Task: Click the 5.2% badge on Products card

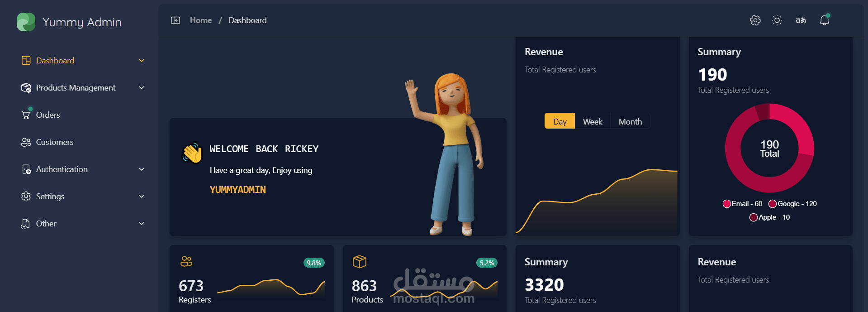Action: coord(487,263)
